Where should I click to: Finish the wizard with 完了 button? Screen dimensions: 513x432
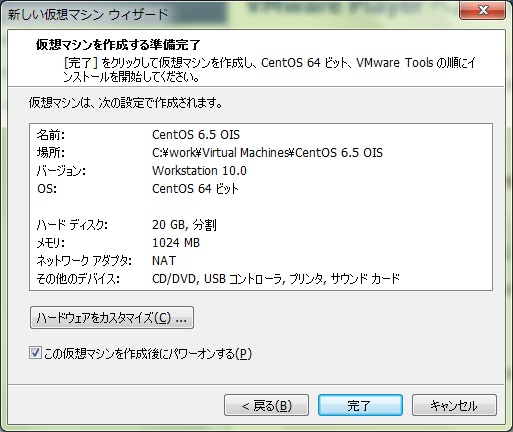coord(360,405)
